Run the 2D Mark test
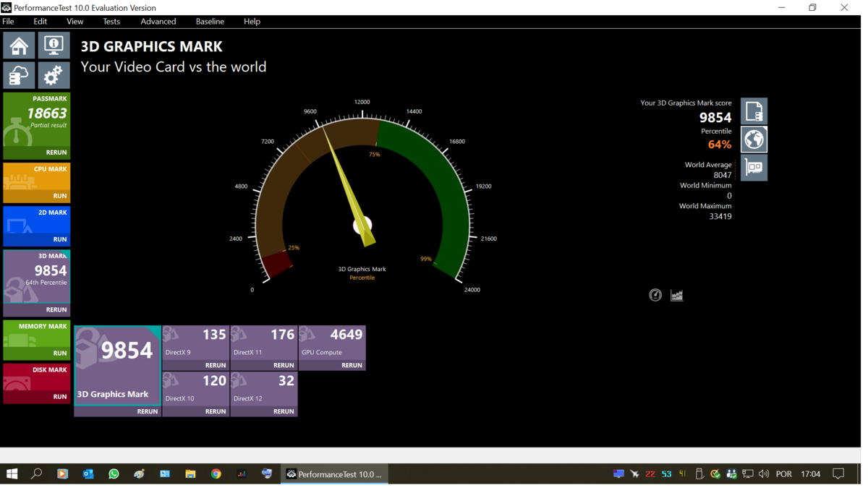 click(x=60, y=239)
